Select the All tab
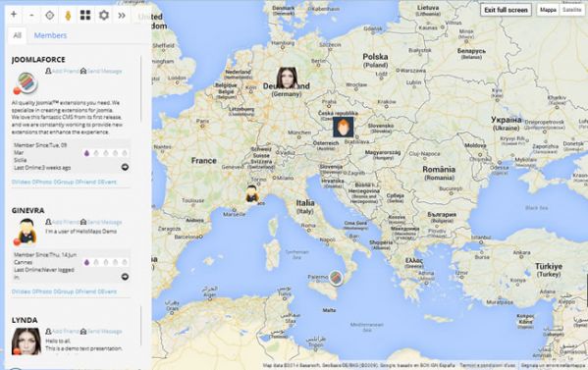This screenshot has width=588, height=370. click(18, 35)
